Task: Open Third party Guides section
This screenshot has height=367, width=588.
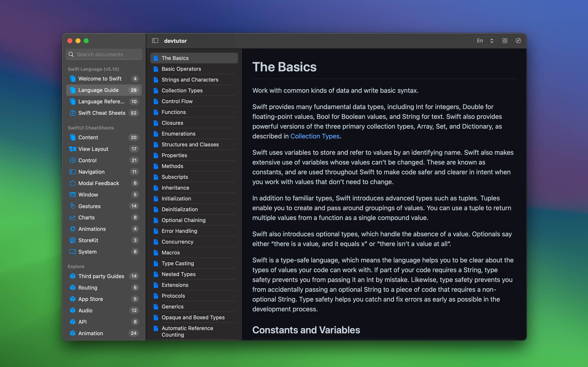Action: [x=101, y=276]
